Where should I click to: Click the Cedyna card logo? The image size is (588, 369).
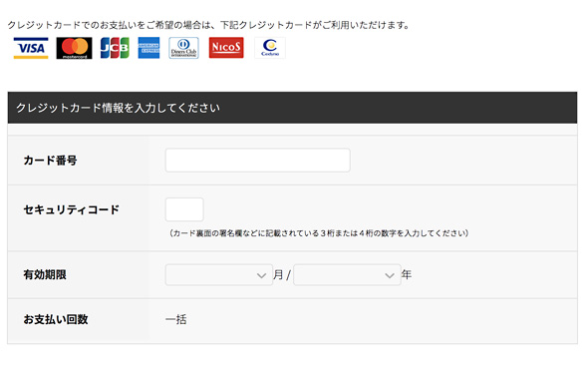pyautogui.click(x=270, y=48)
